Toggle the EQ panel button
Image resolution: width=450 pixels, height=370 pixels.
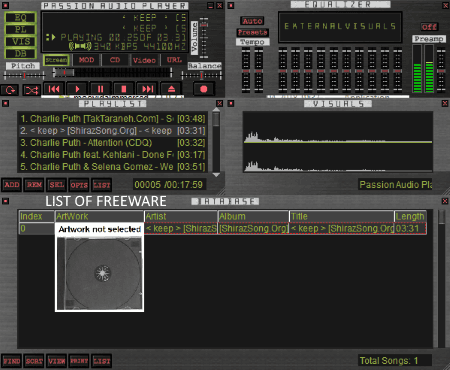point(21,18)
